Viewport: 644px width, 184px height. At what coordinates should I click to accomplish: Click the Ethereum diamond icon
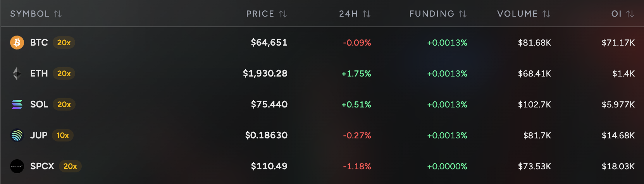pyautogui.click(x=17, y=73)
